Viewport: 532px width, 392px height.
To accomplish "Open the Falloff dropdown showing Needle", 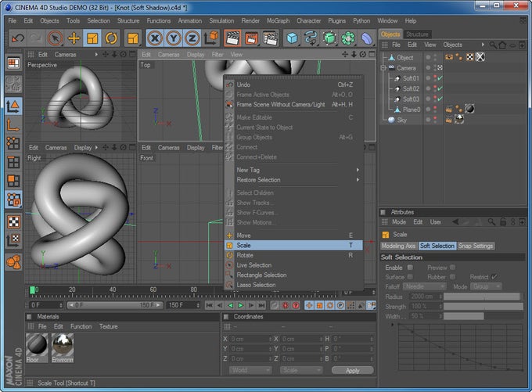I will click(424, 286).
